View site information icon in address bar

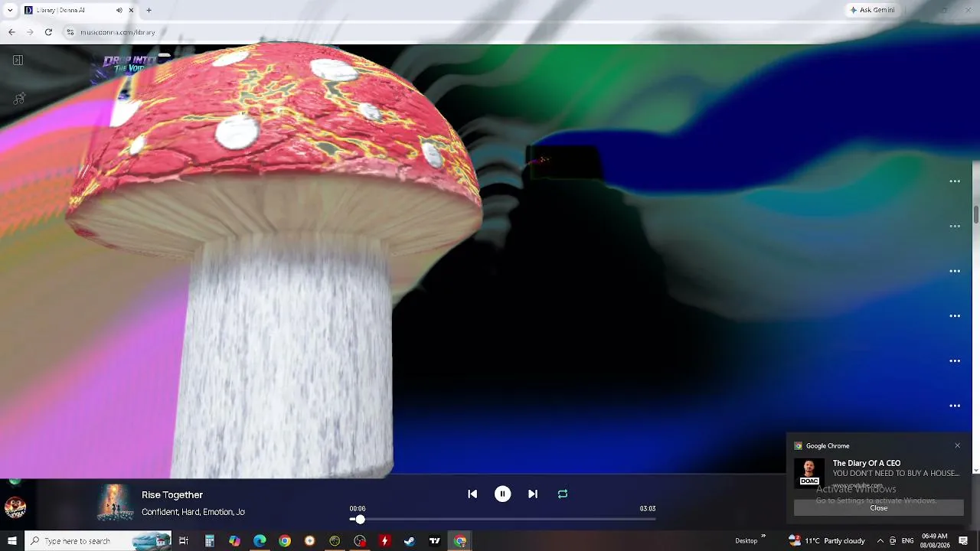(x=70, y=32)
